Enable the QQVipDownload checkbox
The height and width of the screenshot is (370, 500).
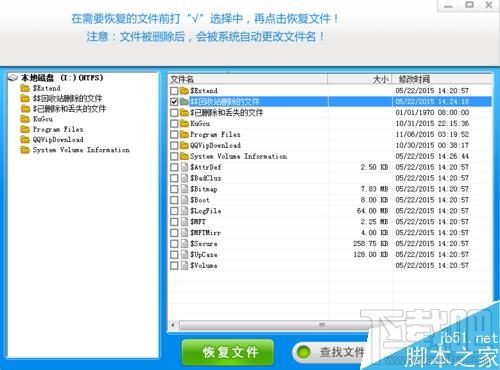point(174,145)
